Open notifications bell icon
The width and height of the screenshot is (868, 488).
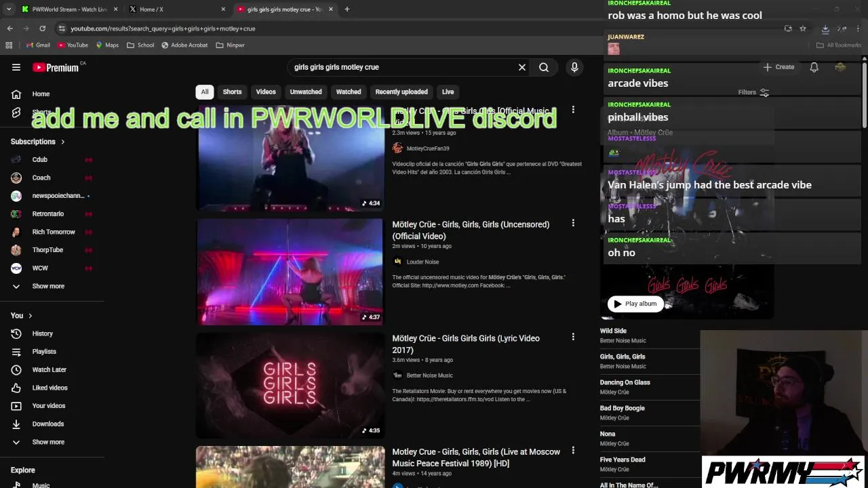[814, 67]
